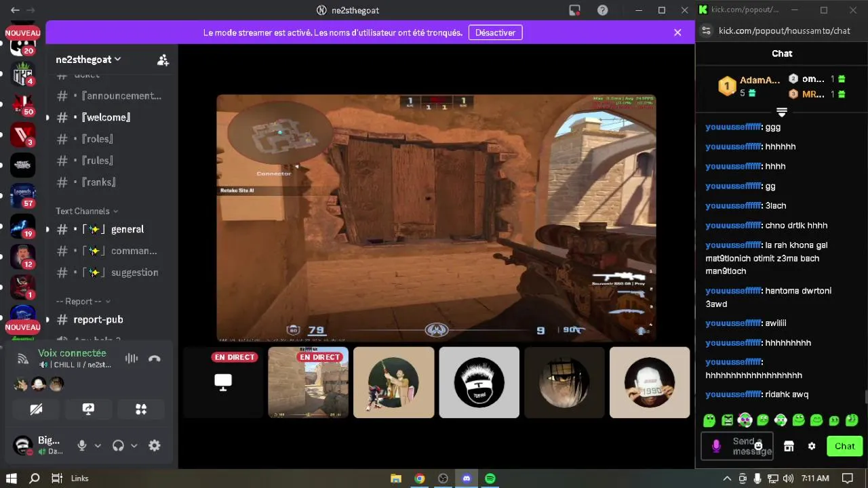The image size is (868, 488).
Task: Open Windows Start menu
Action: tap(11, 479)
